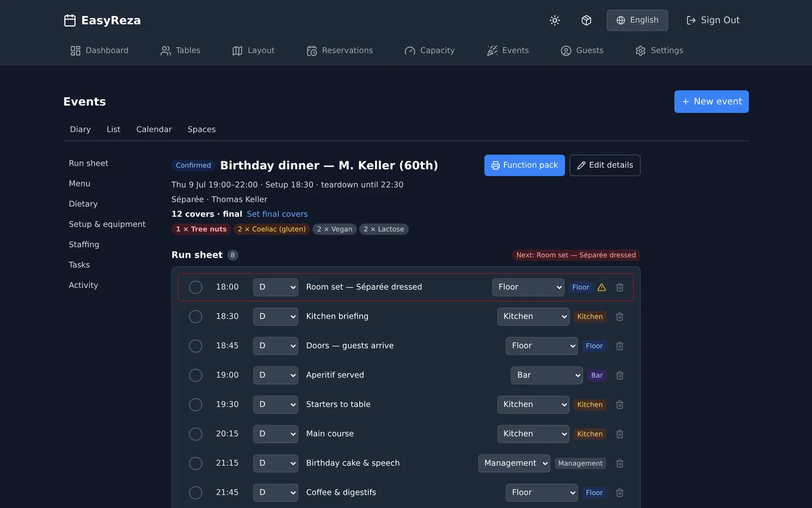
Task: Open Kitchen dropdown for Kitchen briefing row
Action: coord(533,316)
